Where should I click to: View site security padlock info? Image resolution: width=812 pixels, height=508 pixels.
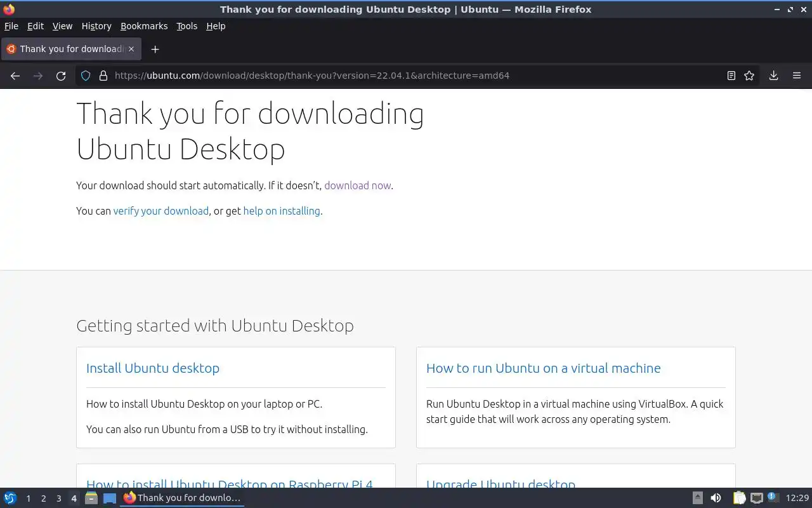(x=103, y=76)
